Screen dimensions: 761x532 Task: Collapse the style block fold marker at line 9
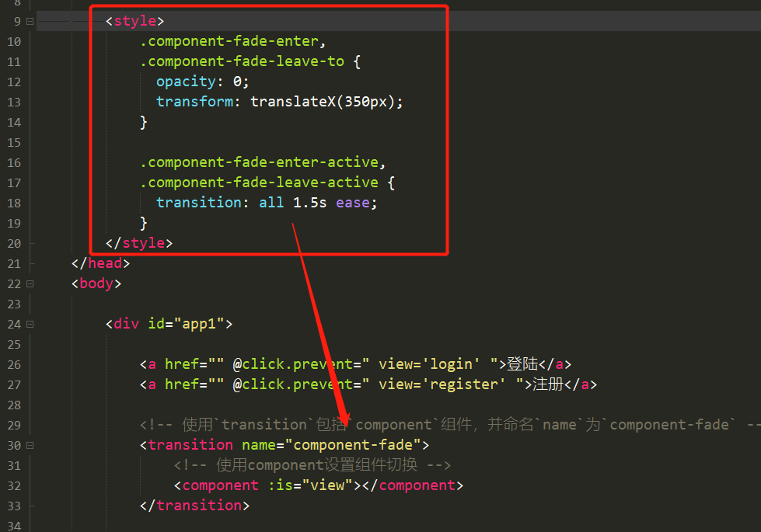click(x=30, y=21)
